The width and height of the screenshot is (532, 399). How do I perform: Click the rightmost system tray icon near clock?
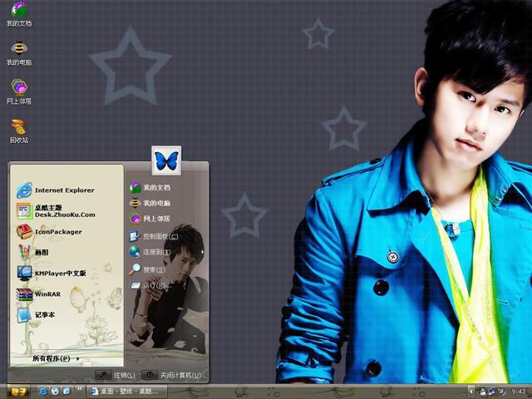coord(502,392)
